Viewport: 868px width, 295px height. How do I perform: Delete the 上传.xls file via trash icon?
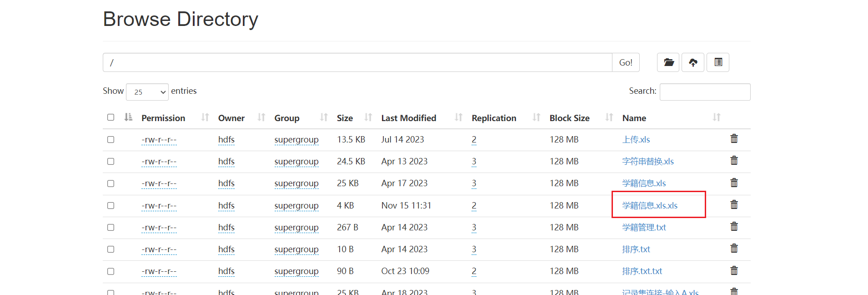coord(734,139)
